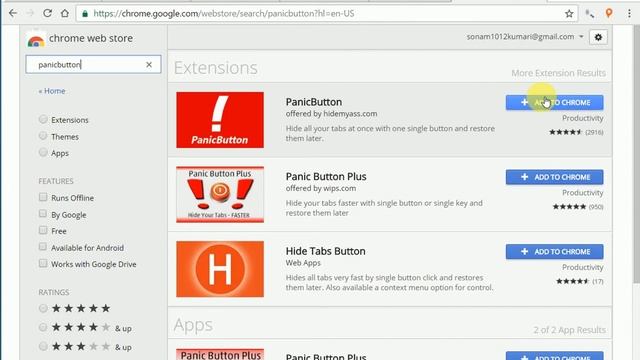Check the Works with Google Drive box

coord(43,263)
